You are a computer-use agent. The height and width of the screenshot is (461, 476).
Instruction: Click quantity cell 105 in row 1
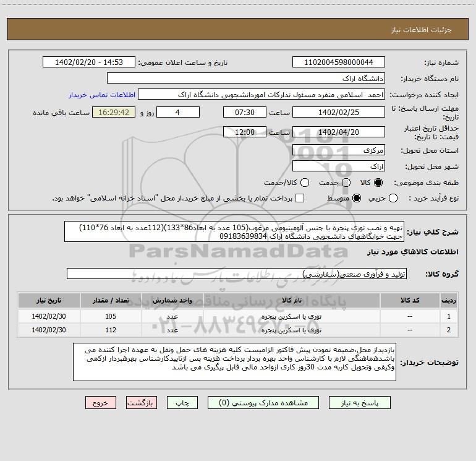(111, 316)
